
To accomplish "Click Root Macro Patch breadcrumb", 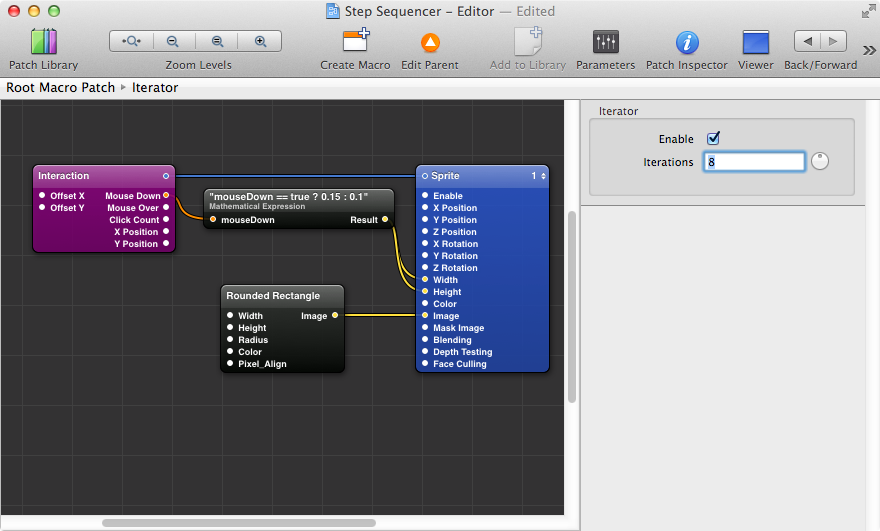I will [60, 88].
